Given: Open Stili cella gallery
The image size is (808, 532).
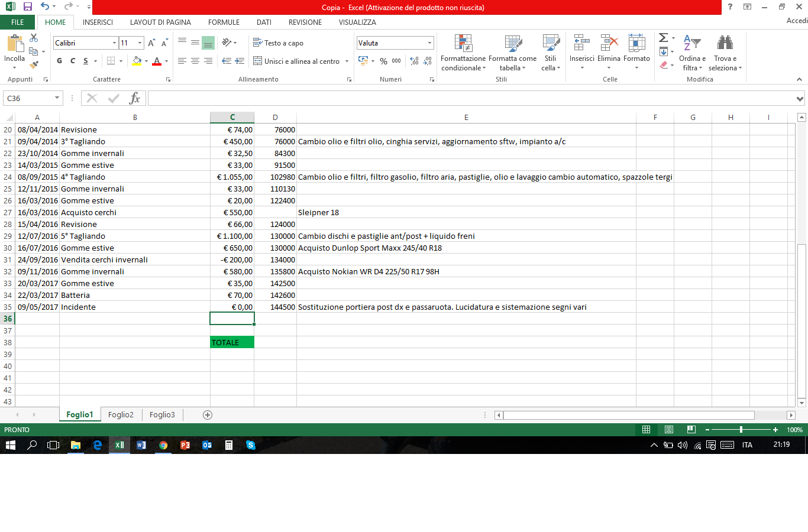Looking at the screenshot, I should click(x=551, y=53).
